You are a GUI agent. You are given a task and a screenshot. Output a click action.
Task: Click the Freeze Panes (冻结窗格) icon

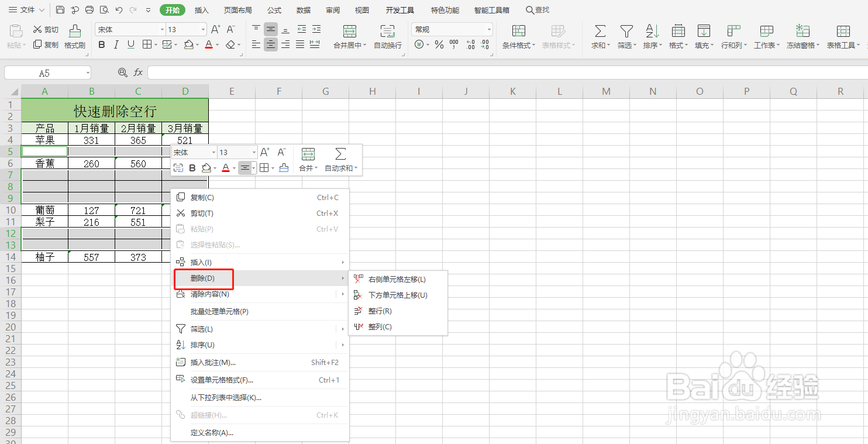(x=802, y=32)
